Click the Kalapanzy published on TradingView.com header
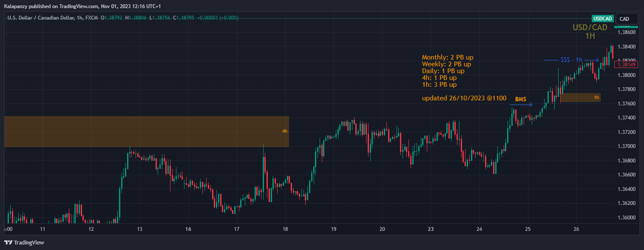The width and height of the screenshot is (644, 250). tap(82, 6)
